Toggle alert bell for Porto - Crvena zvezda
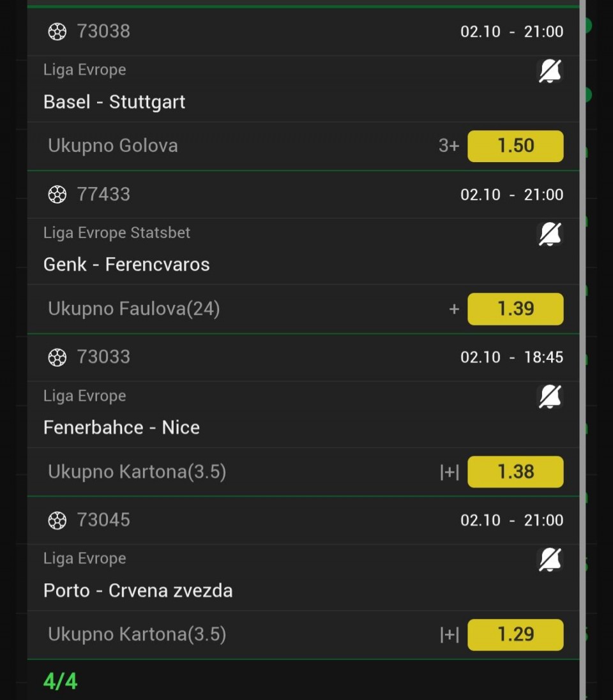 550,560
